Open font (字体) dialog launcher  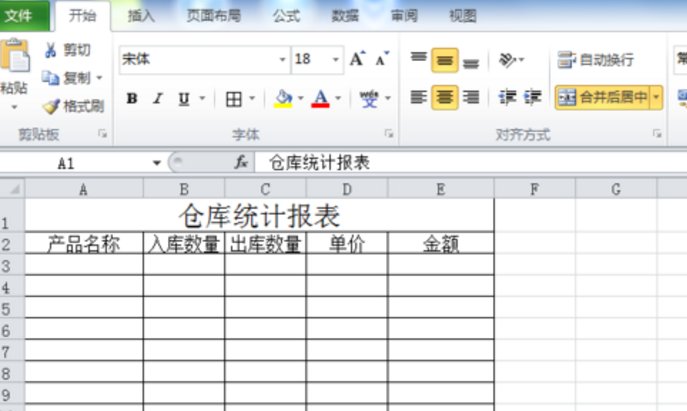coord(389,134)
